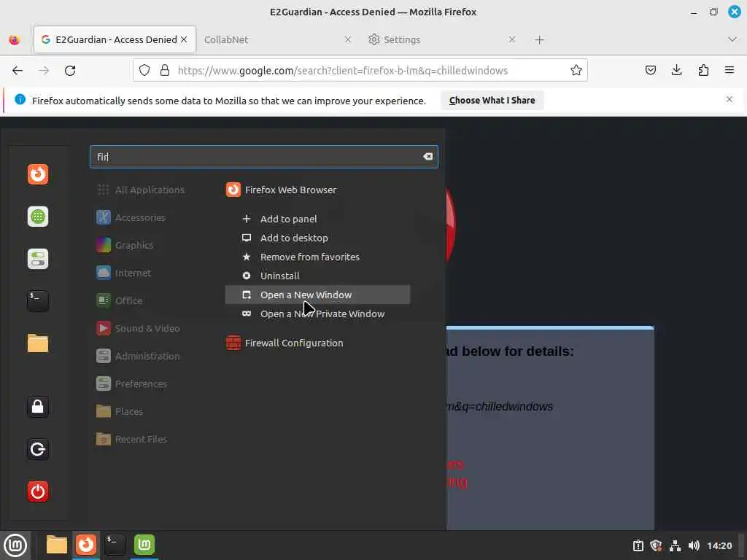Choose Open a New Window

[317, 295]
